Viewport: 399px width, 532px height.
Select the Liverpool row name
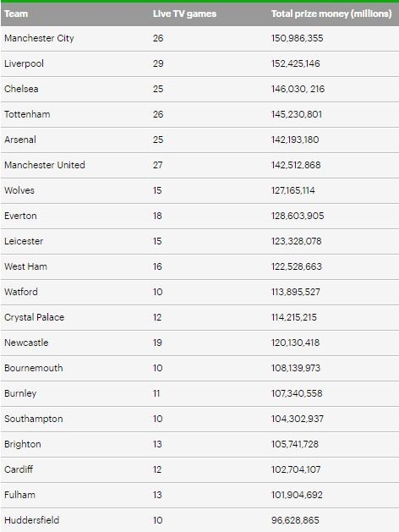click(24, 63)
